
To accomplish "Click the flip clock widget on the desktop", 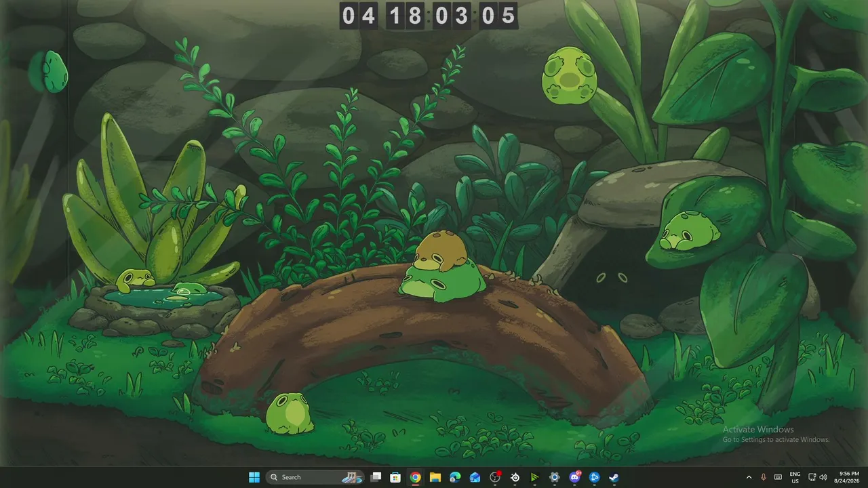I will (x=429, y=15).
